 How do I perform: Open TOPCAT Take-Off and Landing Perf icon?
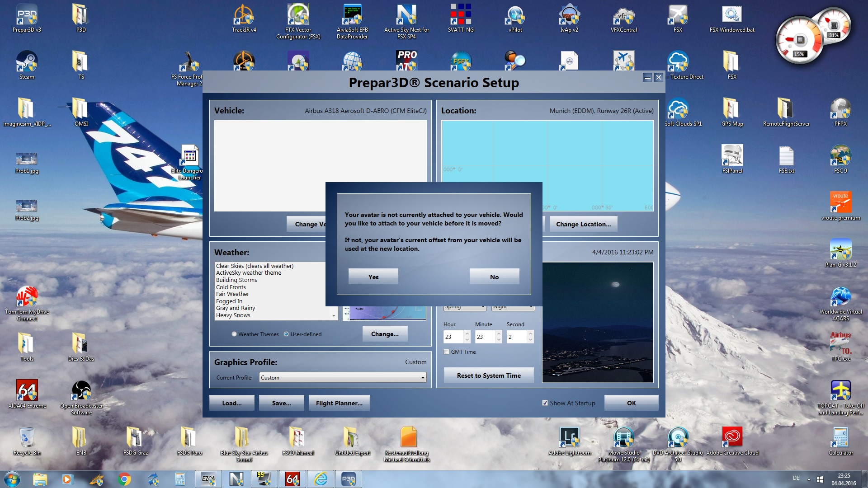840,398
